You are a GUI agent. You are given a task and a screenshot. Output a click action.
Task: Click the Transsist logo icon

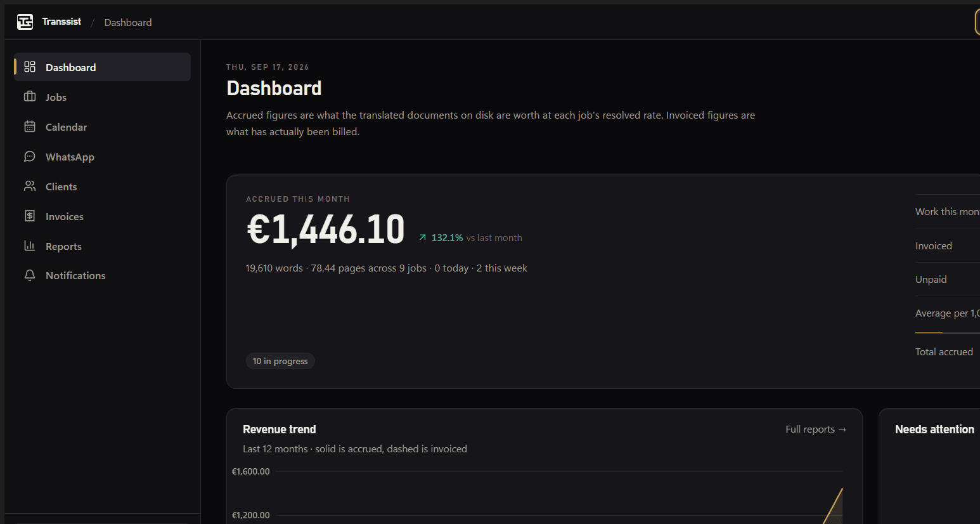point(25,22)
